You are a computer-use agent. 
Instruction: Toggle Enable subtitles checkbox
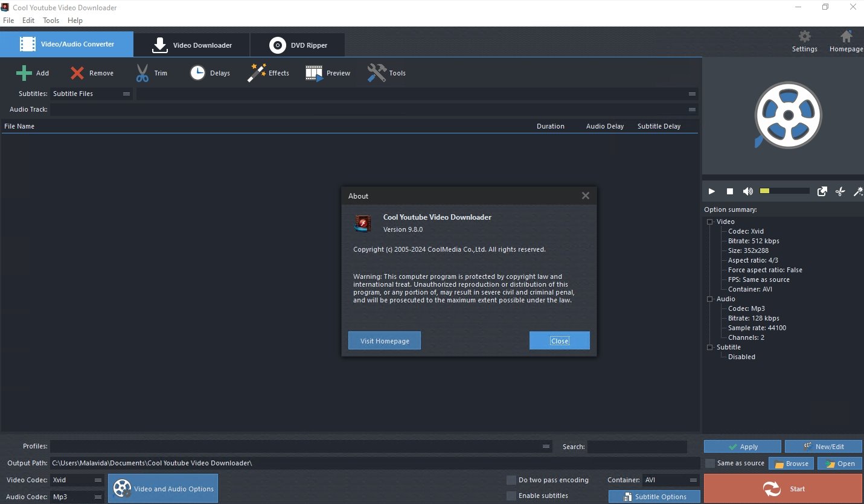coord(511,496)
